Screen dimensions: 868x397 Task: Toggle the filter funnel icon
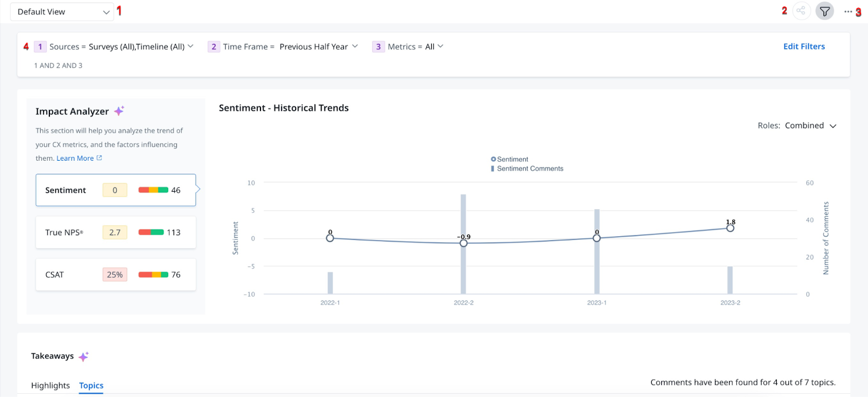(825, 11)
